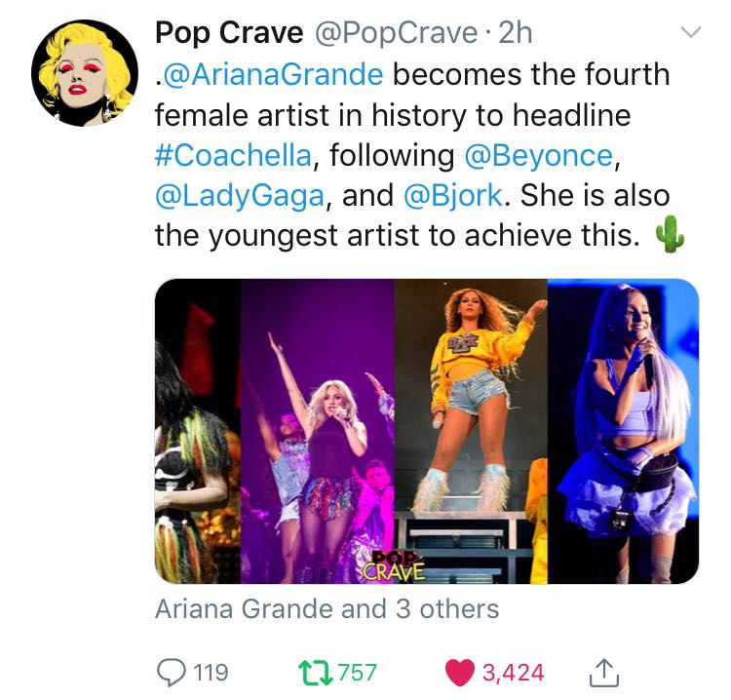Open the #Coachella hashtag
731x700 pixels.
coord(233,155)
